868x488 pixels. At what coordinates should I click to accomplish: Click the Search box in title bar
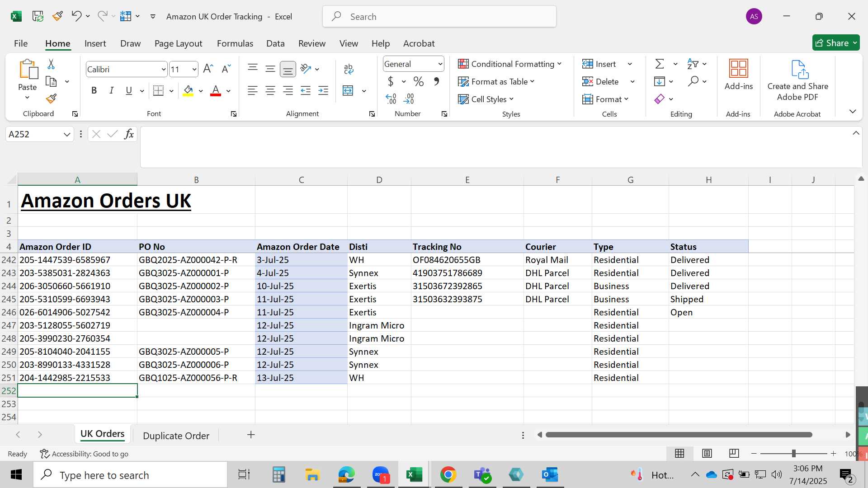439,16
